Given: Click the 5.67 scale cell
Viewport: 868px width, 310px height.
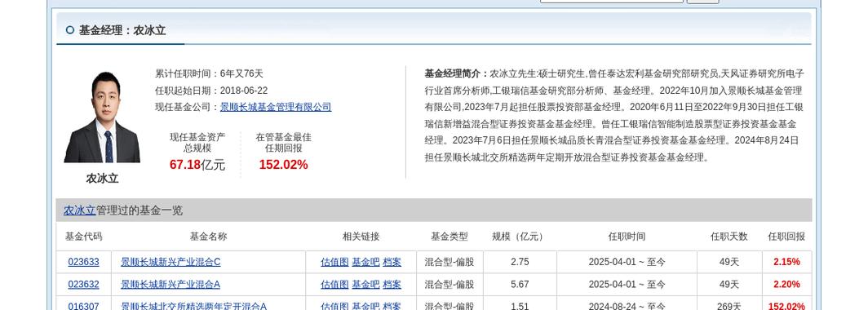Looking at the screenshot, I should pos(520,285).
